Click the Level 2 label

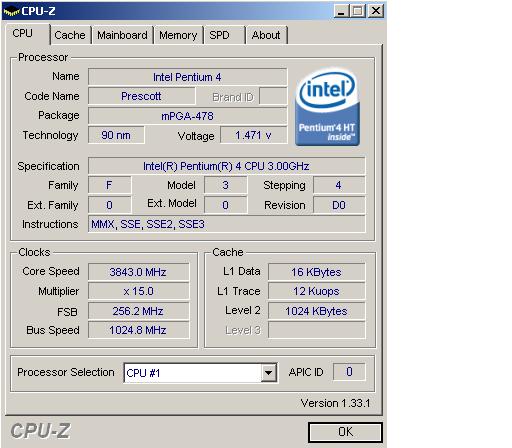coord(243,310)
